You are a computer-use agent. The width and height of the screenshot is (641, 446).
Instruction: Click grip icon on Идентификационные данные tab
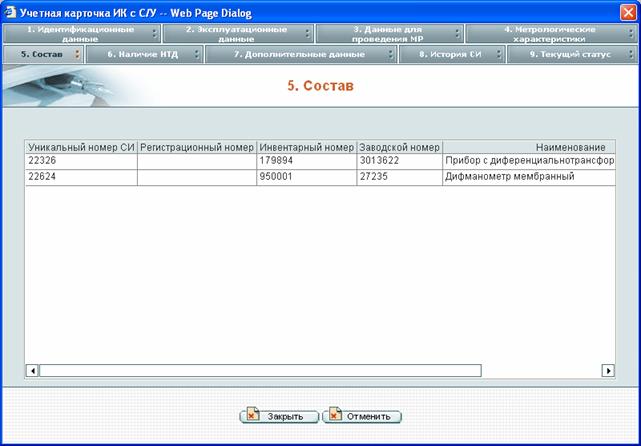pos(154,34)
